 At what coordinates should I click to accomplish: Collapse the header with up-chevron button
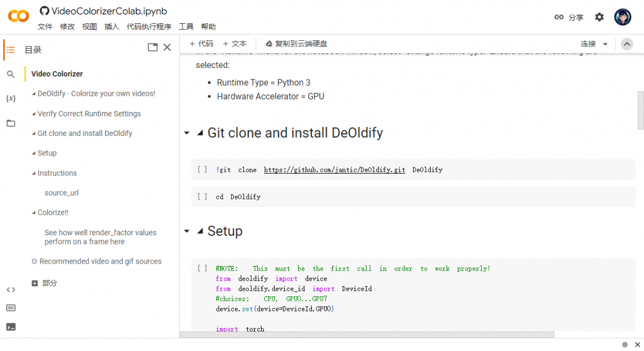tap(627, 44)
